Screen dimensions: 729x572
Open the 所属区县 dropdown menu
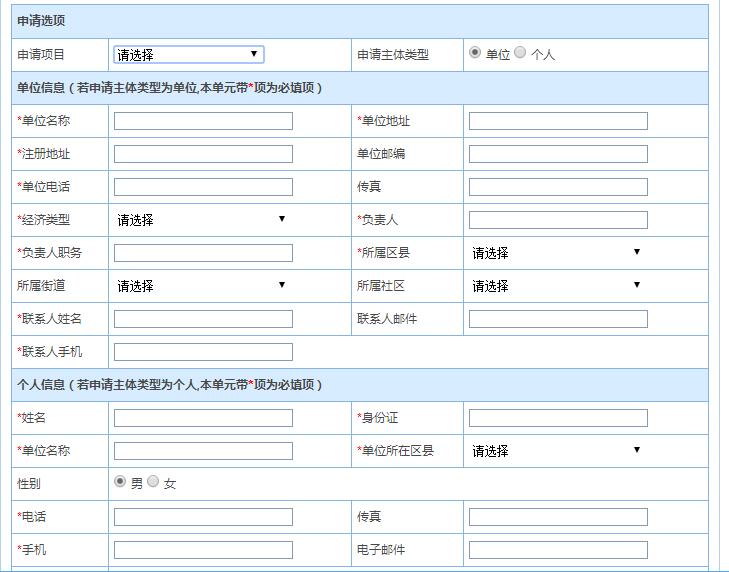pyautogui.click(x=558, y=253)
